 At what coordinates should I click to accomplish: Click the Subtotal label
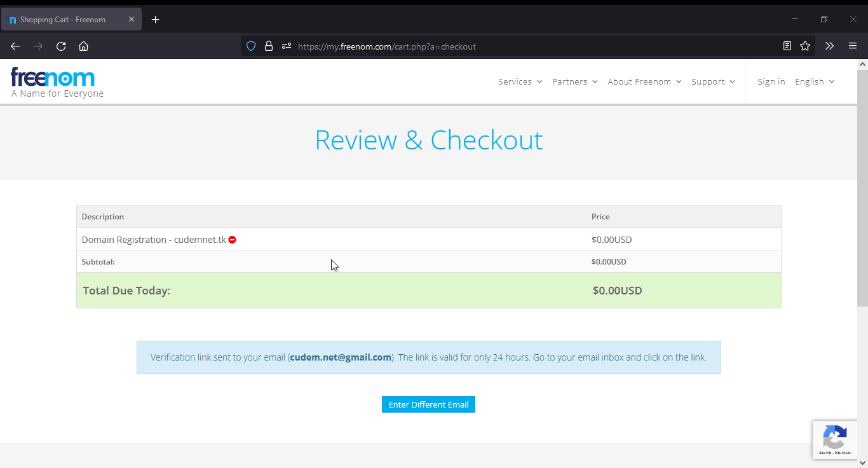(98, 261)
